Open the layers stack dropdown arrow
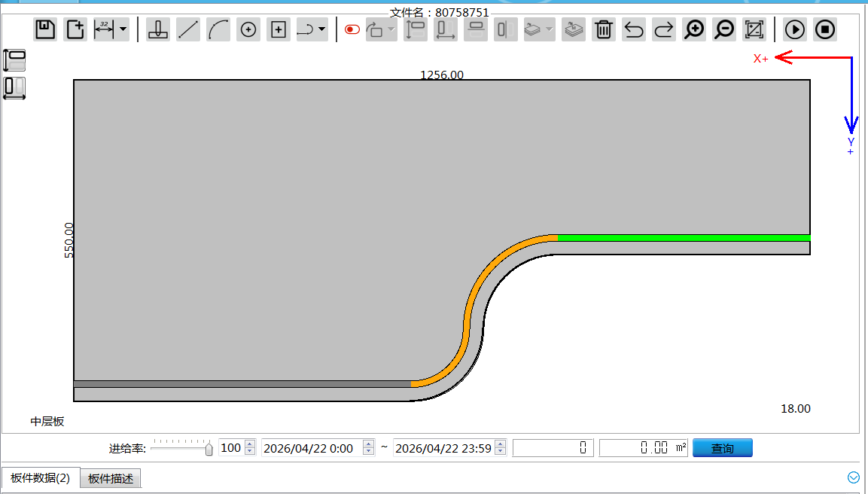Viewport: 868px width, 494px height. 549,29
